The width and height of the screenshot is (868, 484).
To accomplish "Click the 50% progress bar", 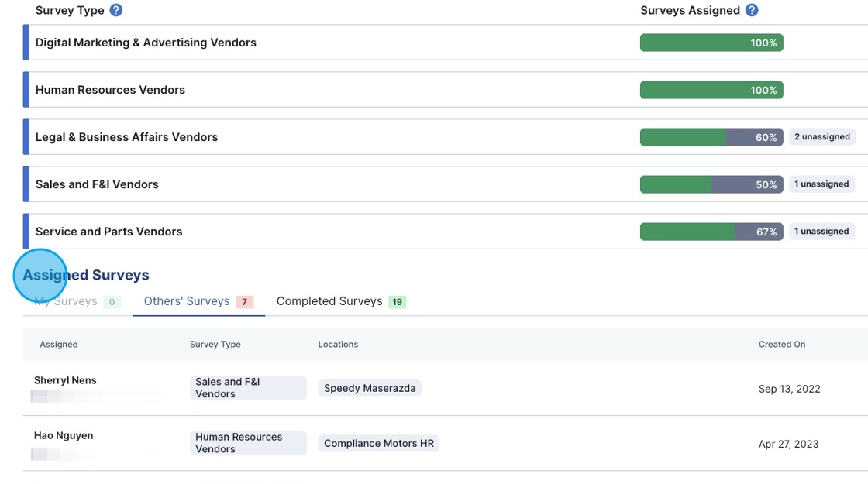I will 711,184.
